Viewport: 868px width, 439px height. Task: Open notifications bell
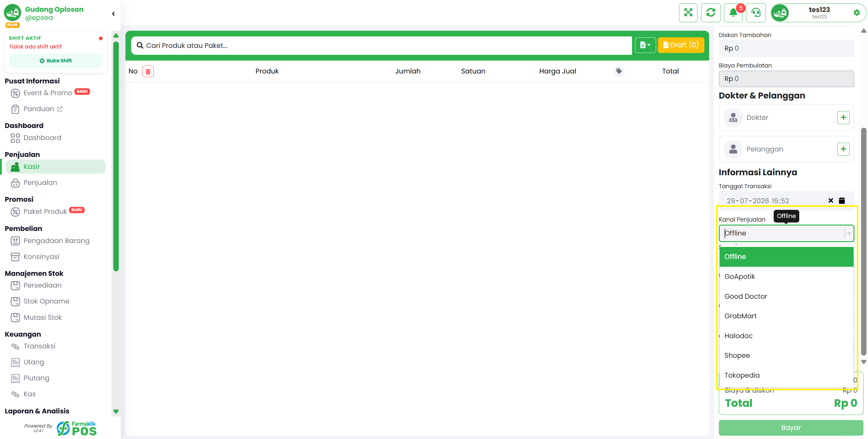[x=733, y=13]
